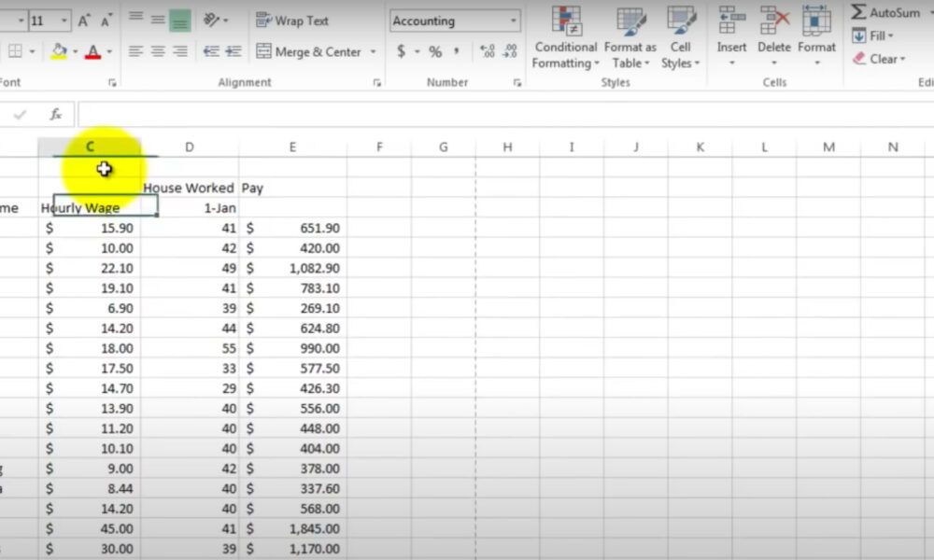Click the Increase Decimal icon
Viewport: 934px width, 560px height.
point(486,52)
